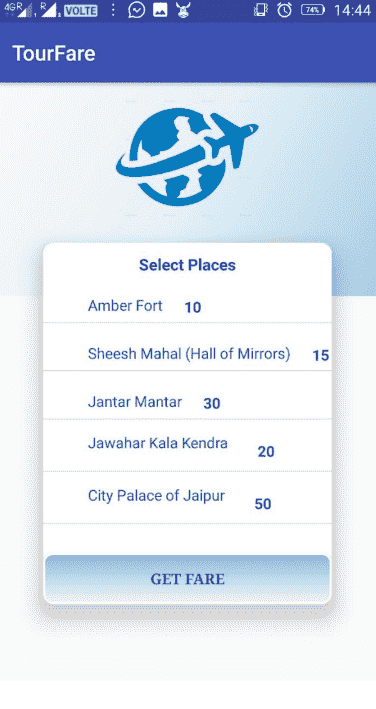Tap the globe and airplane logo
The width and height of the screenshot is (376, 709).
187,157
